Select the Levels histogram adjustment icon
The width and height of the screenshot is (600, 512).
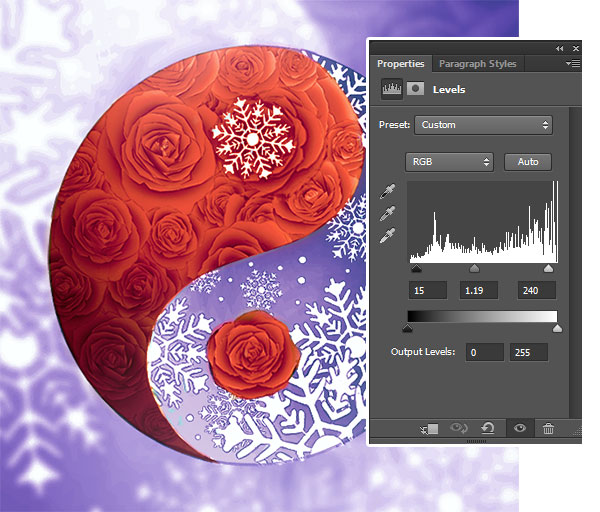(x=392, y=89)
